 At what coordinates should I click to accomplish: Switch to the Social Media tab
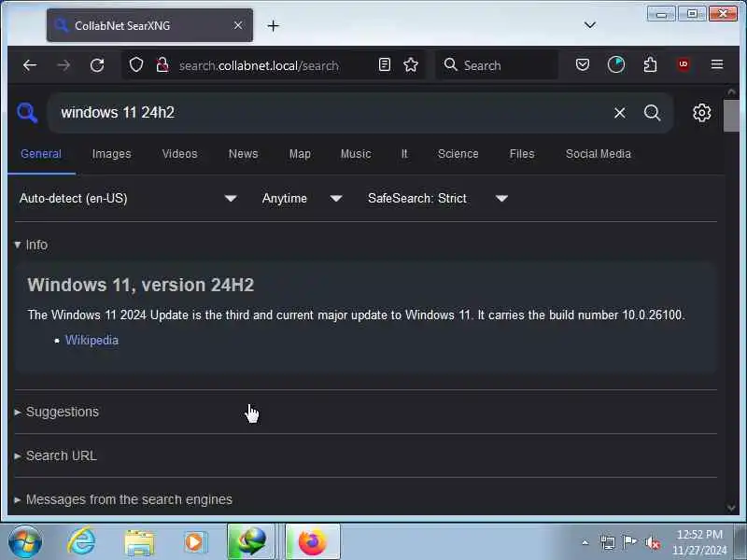click(x=598, y=154)
